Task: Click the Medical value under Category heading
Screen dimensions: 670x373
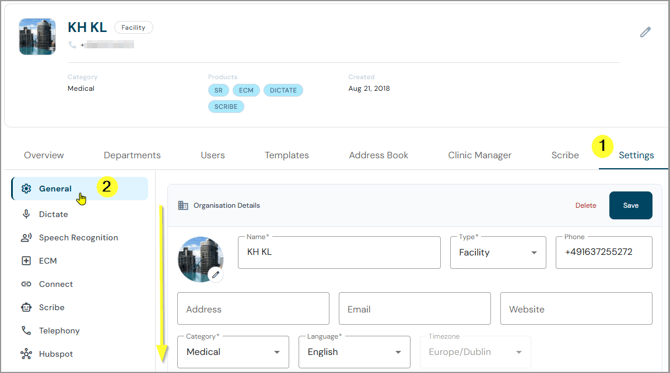Action: [81, 88]
